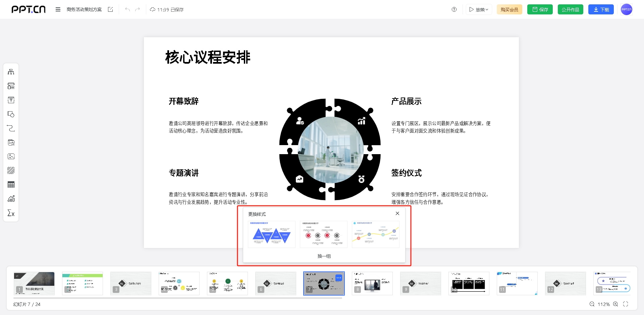Open the help question mark icon

(x=454, y=9)
